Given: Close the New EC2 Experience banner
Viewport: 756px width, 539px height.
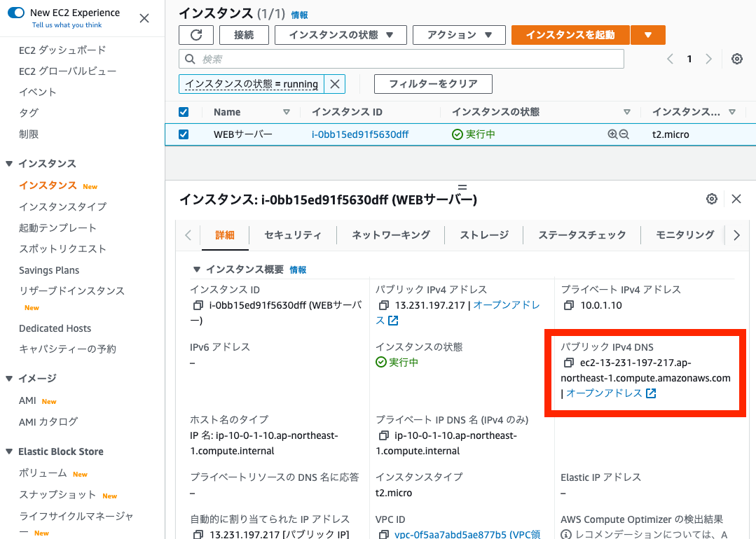Looking at the screenshot, I should (x=144, y=18).
